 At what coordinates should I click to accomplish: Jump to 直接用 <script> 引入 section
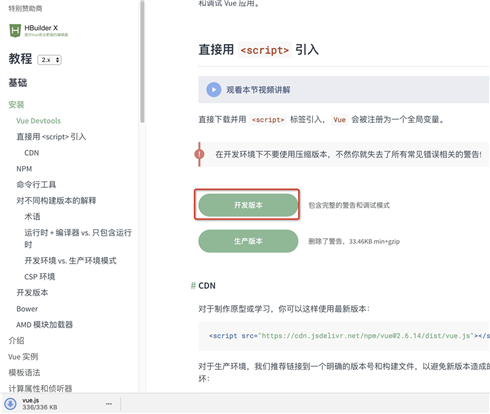51,137
